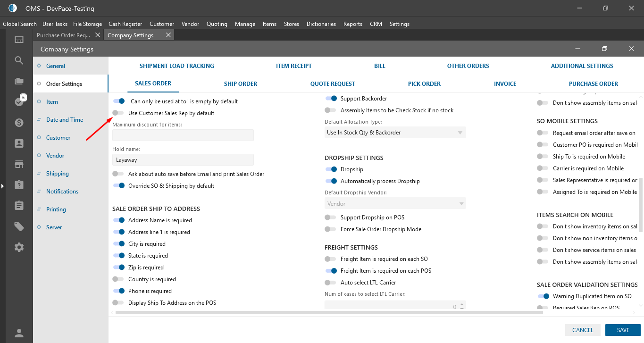Open the file storage folder sidebar icon

(19, 81)
